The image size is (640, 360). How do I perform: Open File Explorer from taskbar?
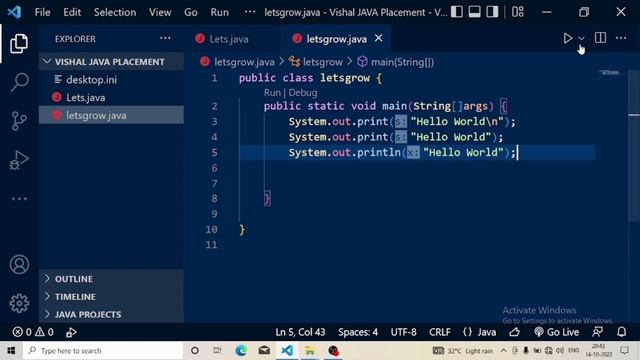tap(310, 351)
